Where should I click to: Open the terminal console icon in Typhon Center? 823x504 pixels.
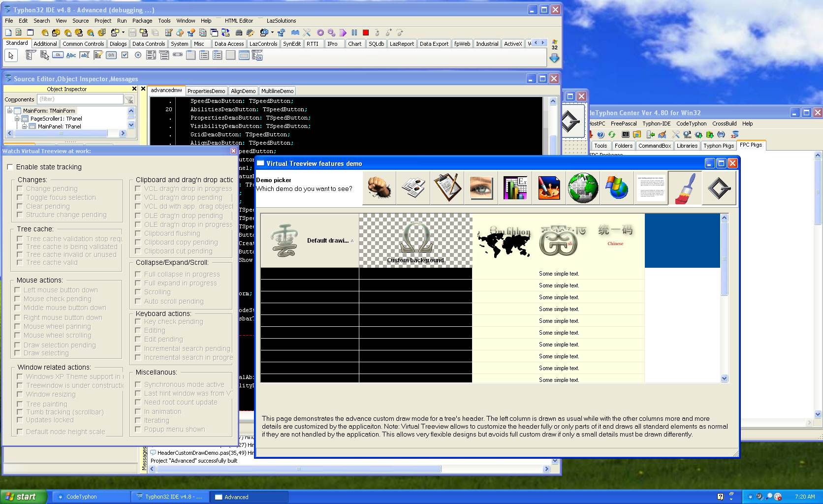(626, 134)
